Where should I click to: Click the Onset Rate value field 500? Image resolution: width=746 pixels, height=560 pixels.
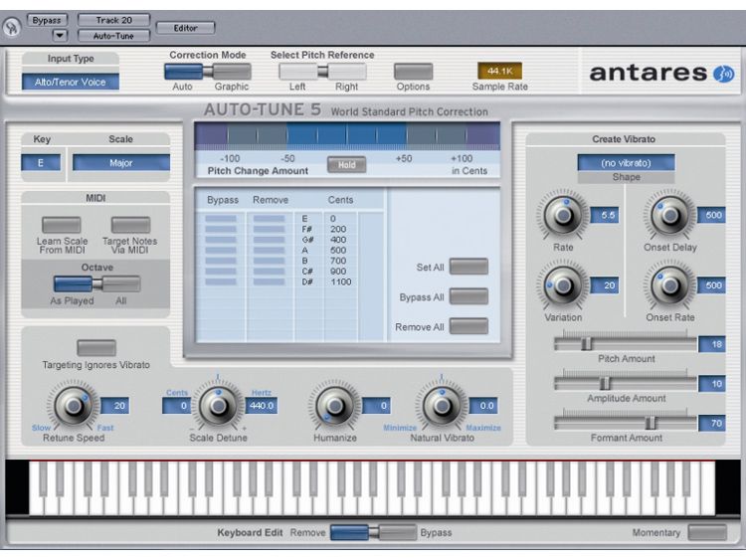(712, 285)
